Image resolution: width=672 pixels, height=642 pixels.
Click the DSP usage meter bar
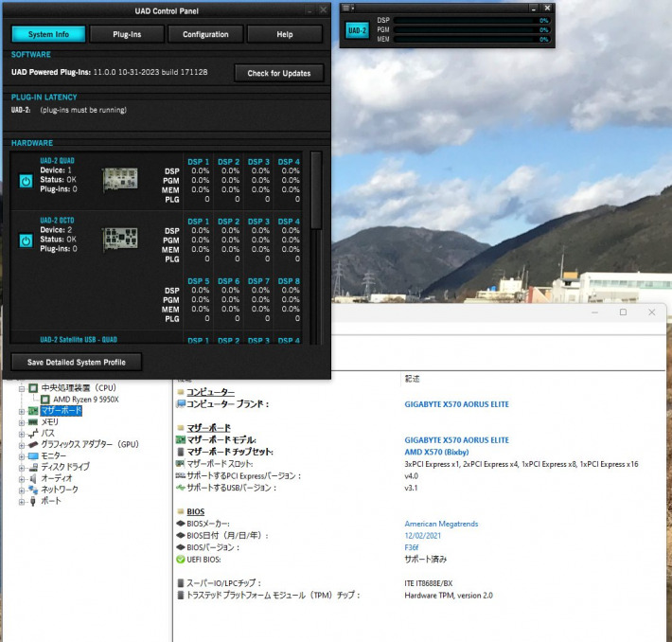[x=470, y=20]
